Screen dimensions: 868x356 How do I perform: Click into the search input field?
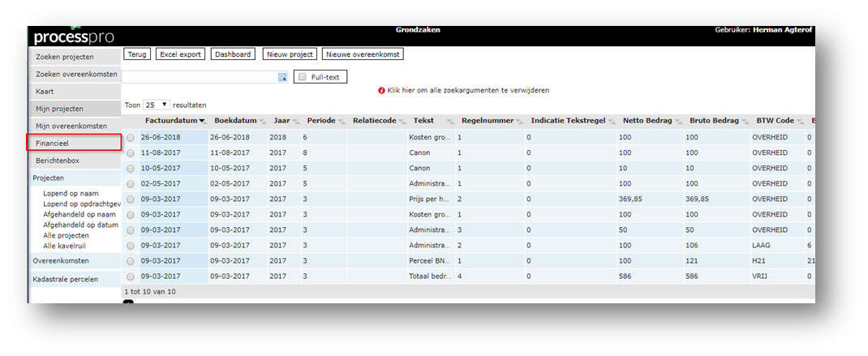(199, 77)
